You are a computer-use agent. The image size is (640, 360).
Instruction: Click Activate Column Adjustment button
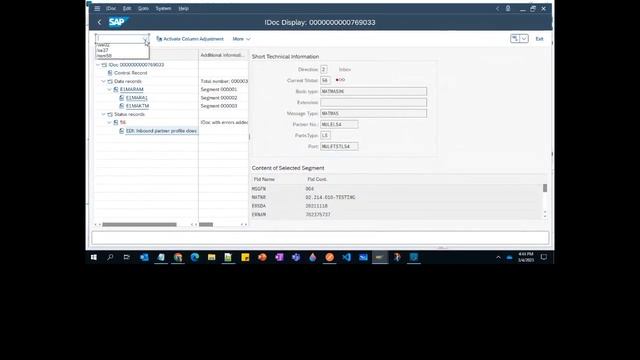[x=190, y=39]
